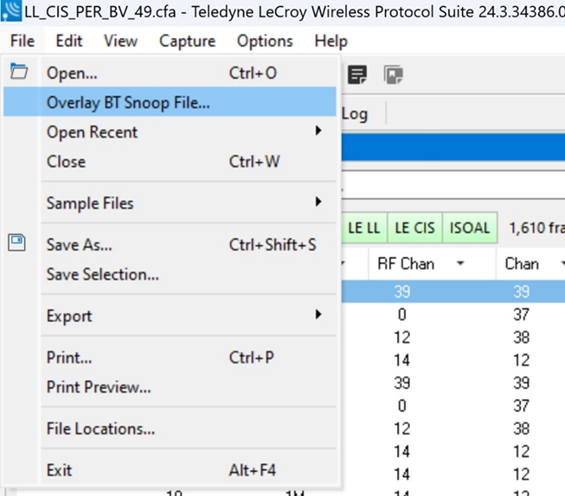Click the Chan column header
The height and width of the screenshot is (496, 565).
click(530, 264)
